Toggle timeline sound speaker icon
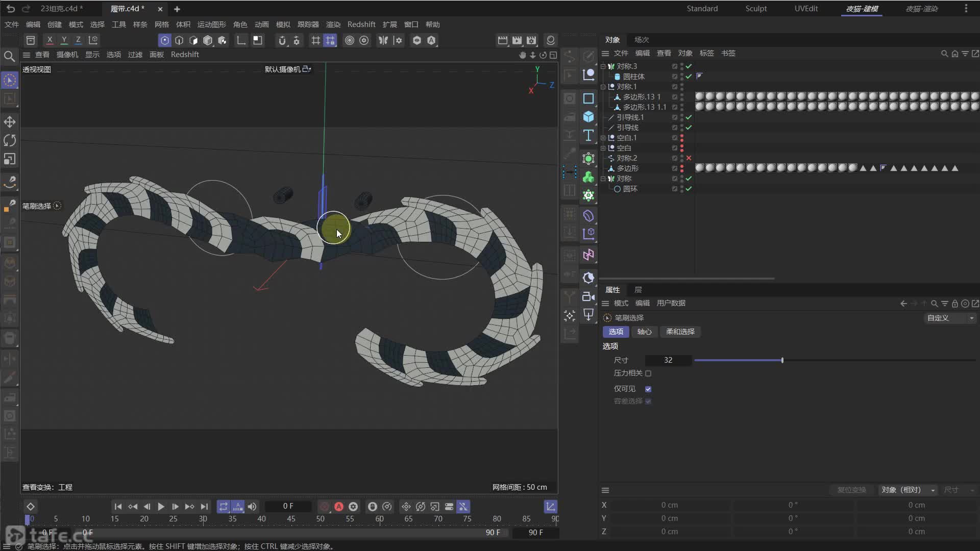 252,507
